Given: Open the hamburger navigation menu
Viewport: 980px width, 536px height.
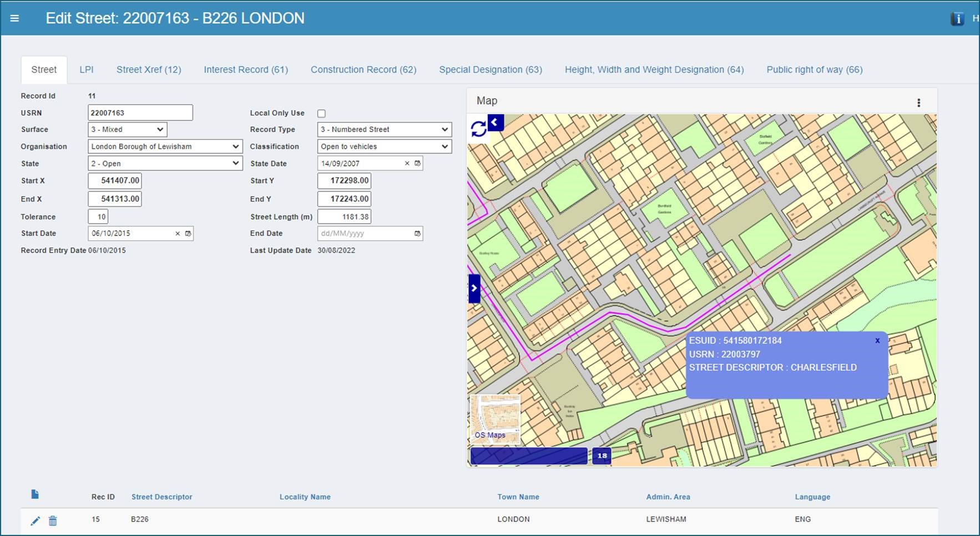Looking at the screenshot, I should [14, 18].
